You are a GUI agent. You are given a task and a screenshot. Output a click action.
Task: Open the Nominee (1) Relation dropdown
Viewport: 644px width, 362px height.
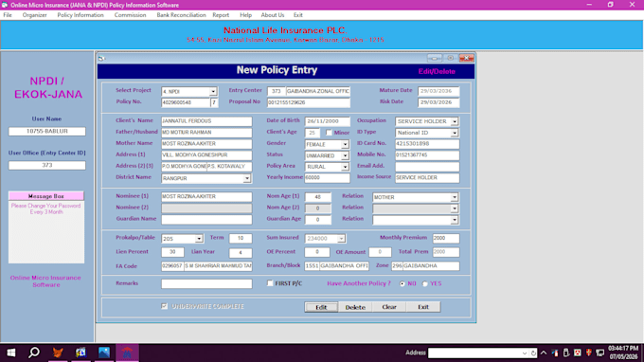455,197
